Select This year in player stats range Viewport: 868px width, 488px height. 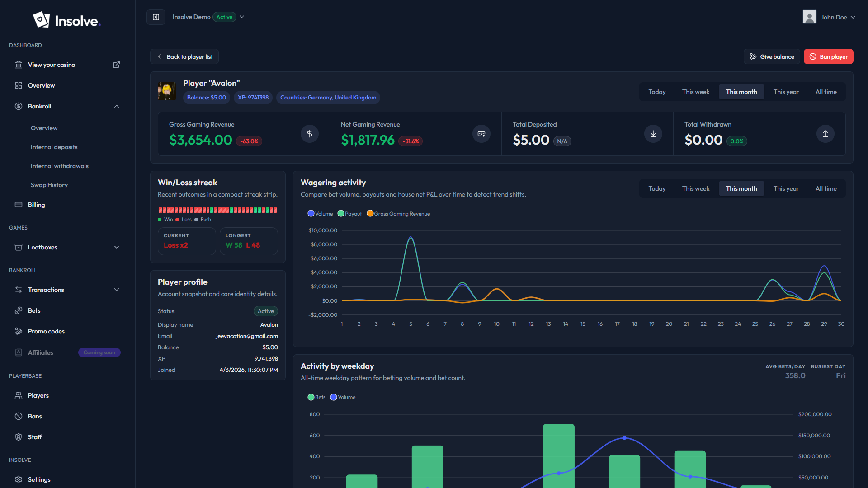pos(786,92)
